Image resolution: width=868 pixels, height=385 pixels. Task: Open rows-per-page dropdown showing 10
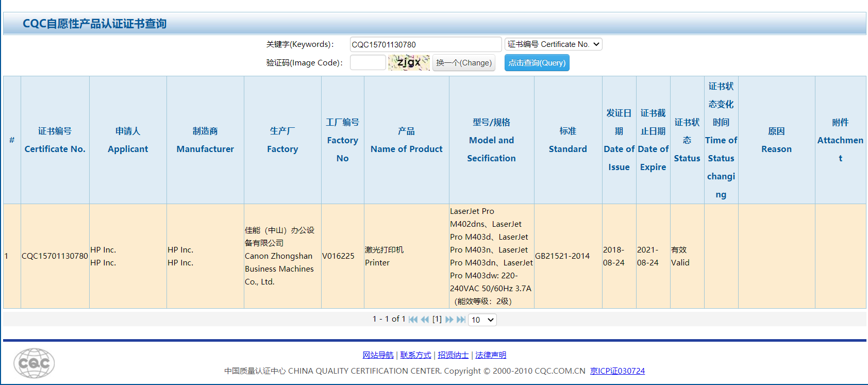point(482,320)
